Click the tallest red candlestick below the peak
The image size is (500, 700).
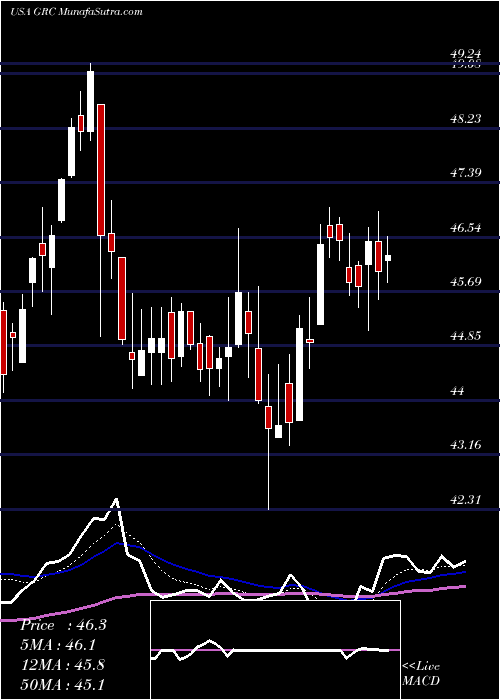(101, 170)
